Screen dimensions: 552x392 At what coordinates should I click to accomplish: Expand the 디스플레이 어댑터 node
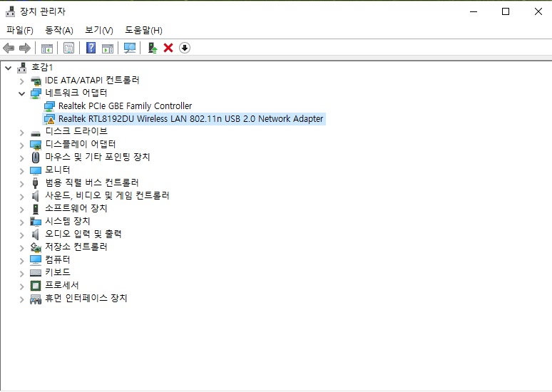pyautogui.click(x=22, y=145)
